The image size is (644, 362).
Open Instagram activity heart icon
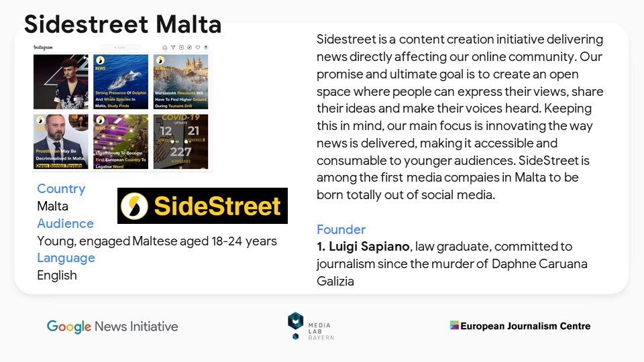[x=197, y=48]
